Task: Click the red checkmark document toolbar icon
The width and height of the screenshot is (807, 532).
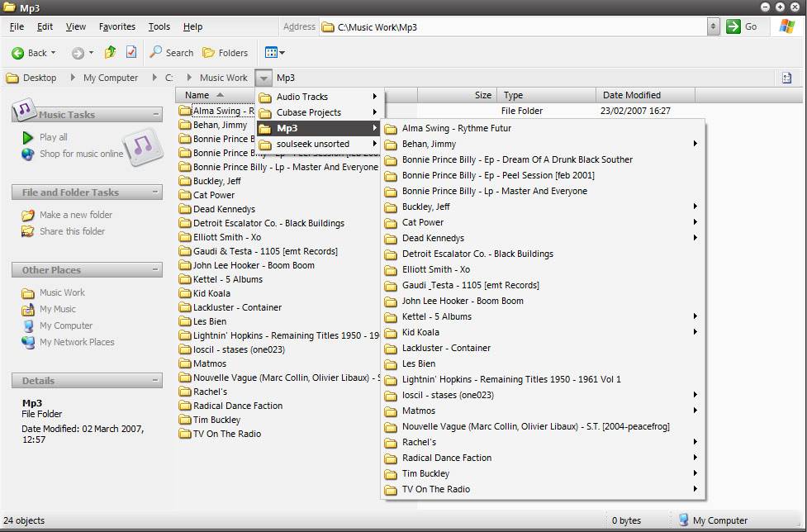Action: pos(131,52)
